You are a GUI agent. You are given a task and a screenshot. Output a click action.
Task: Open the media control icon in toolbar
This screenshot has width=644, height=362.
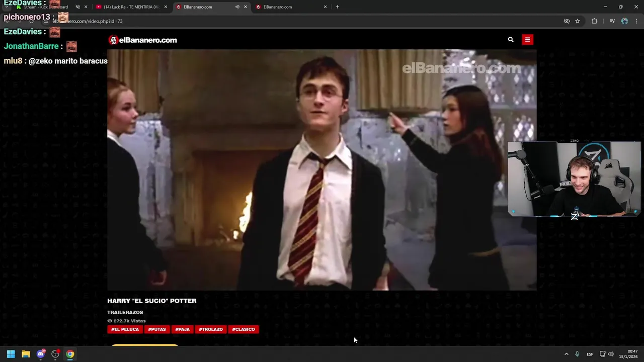tap(612, 21)
